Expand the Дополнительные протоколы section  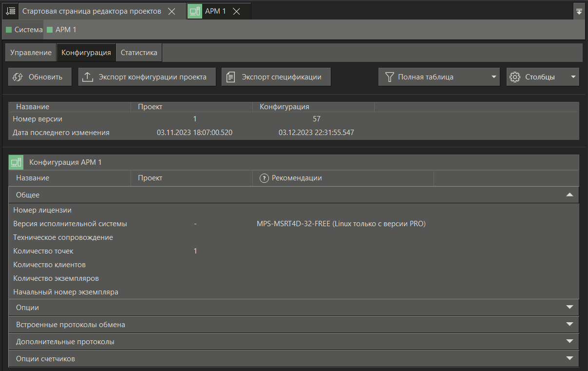click(569, 341)
